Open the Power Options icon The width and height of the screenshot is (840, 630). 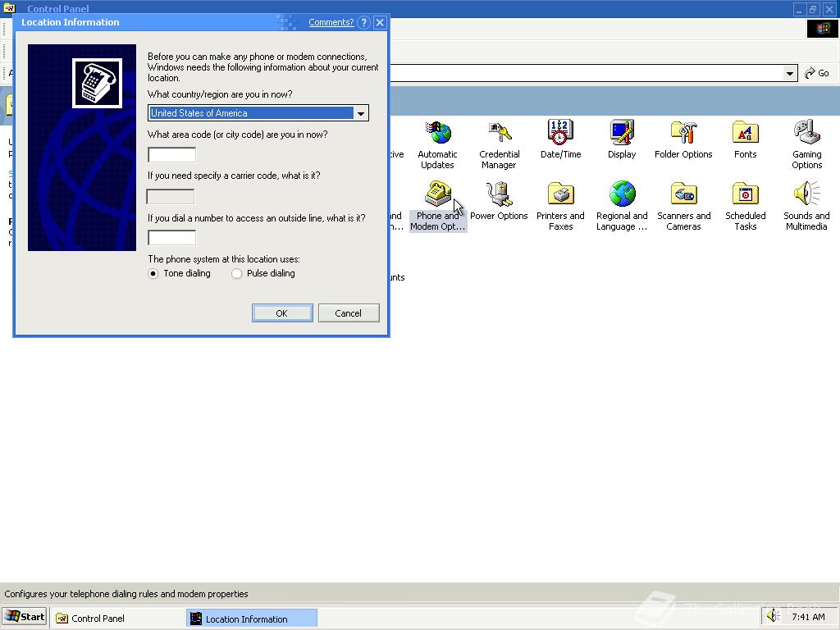[x=499, y=201]
